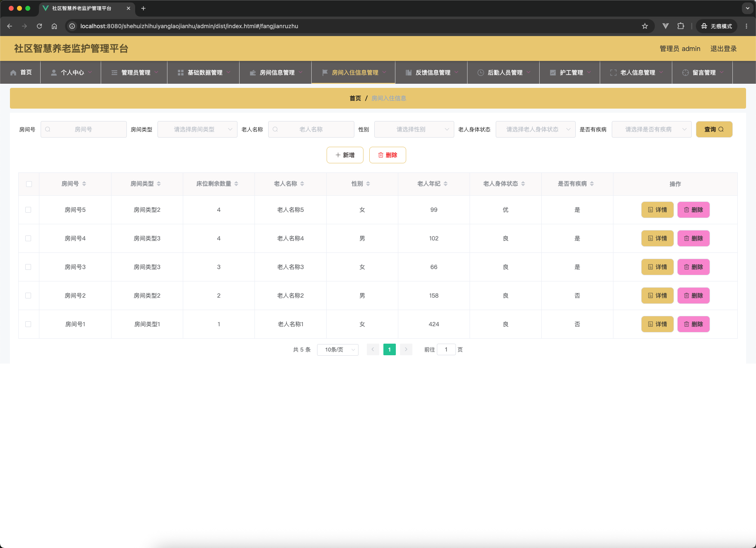Sort table by 老人年纪 column arrows
The image size is (756, 548).
coord(446,184)
